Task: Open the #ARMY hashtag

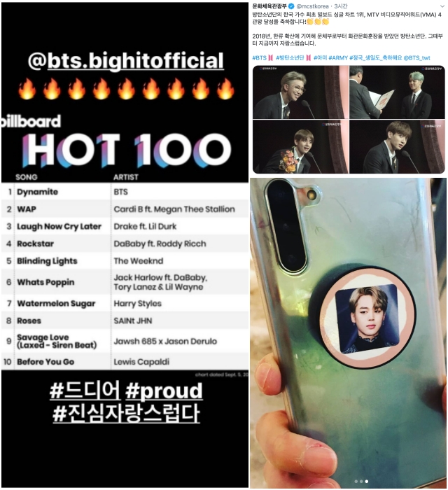Action: click(x=338, y=58)
